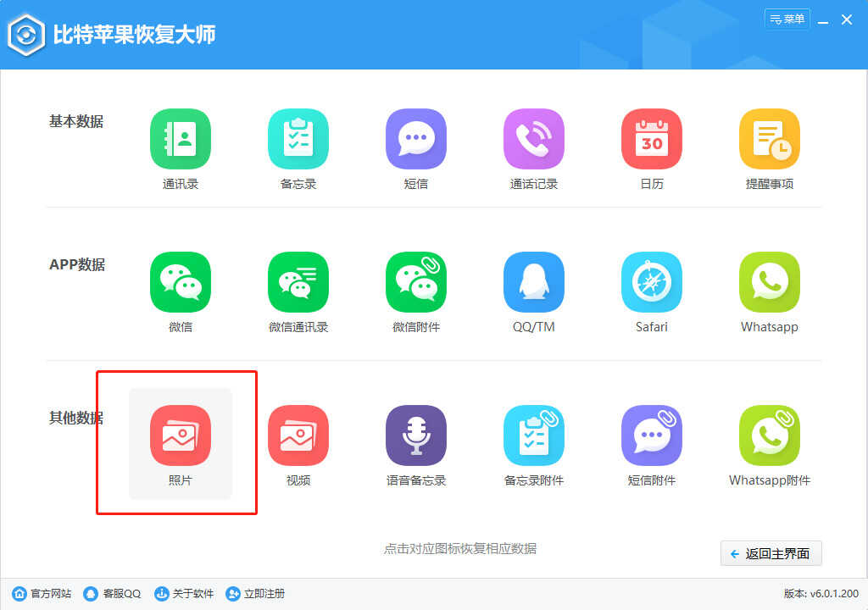
Task: Click the 基本数据 section label
Action: click(76, 121)
